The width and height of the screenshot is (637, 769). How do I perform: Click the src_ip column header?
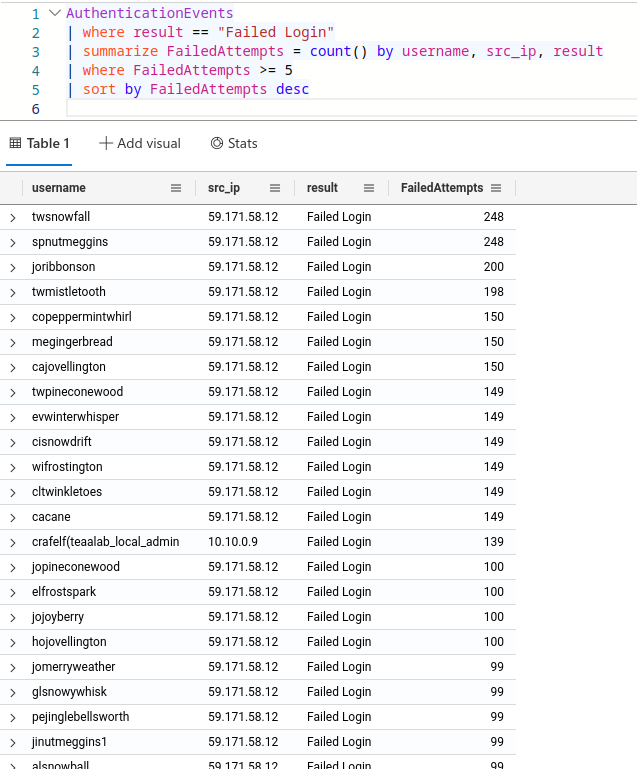click(x=224, y=188)
